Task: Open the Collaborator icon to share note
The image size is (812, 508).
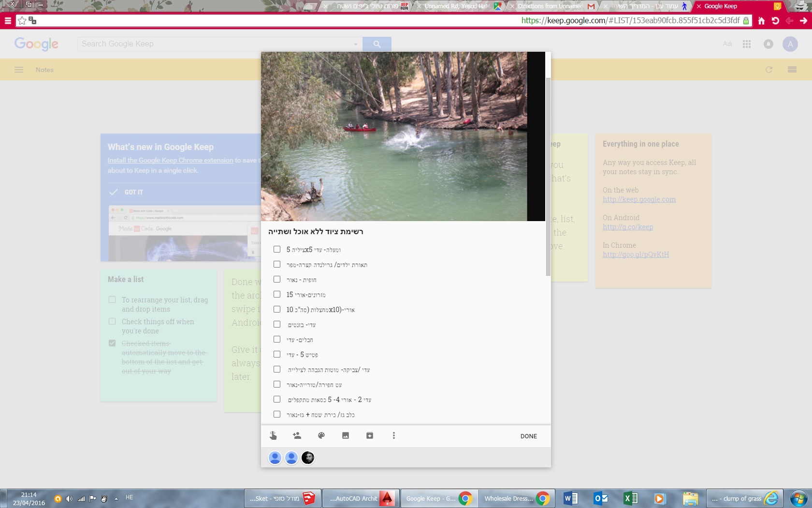Action: tap(297, 435)
